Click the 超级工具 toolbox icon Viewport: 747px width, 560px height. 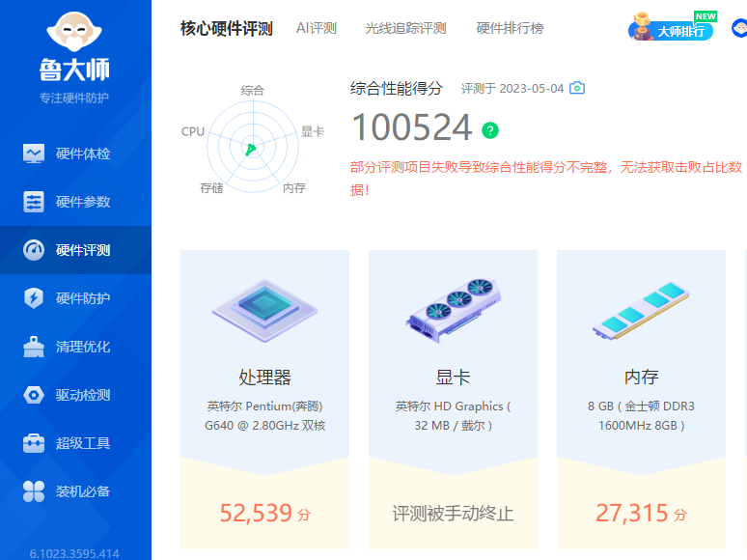pos(34,443)
